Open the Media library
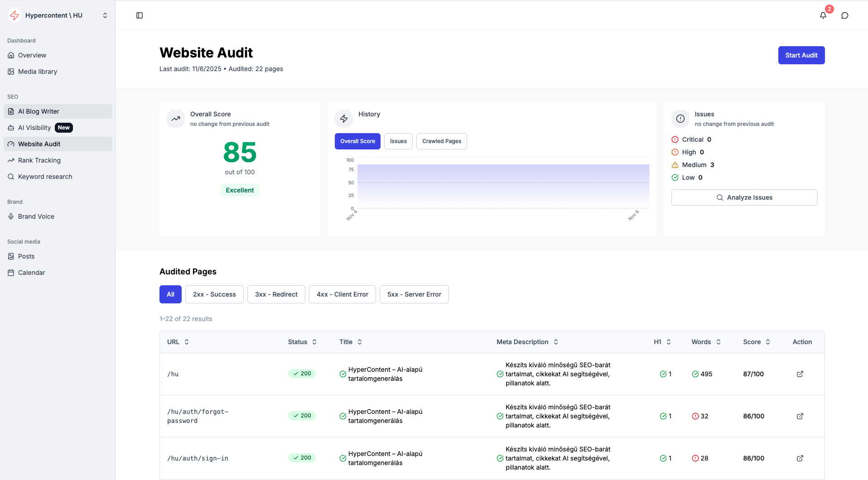The image size is (868, 480). pos(37,72)
